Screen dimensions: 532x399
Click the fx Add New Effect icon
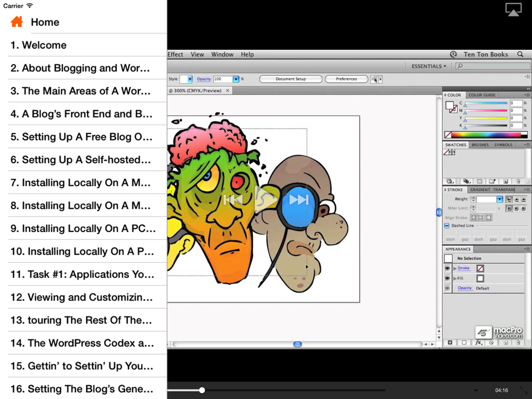(478, 343)
